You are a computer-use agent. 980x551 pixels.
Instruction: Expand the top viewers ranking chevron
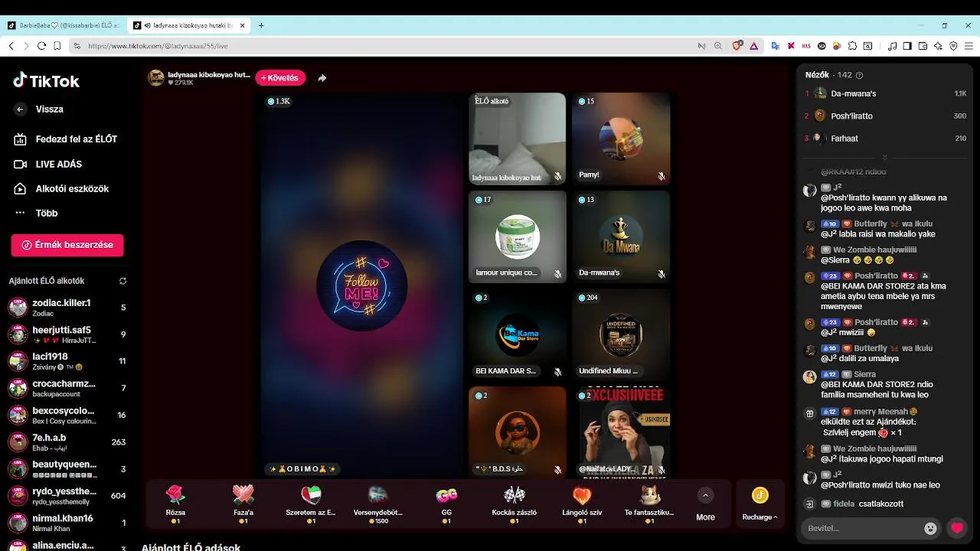click(885, 158)
